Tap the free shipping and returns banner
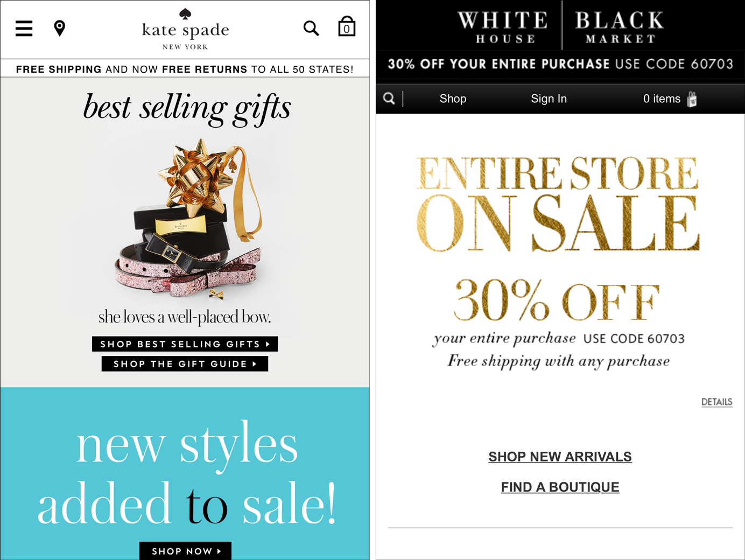 click(x=185, y=69)
